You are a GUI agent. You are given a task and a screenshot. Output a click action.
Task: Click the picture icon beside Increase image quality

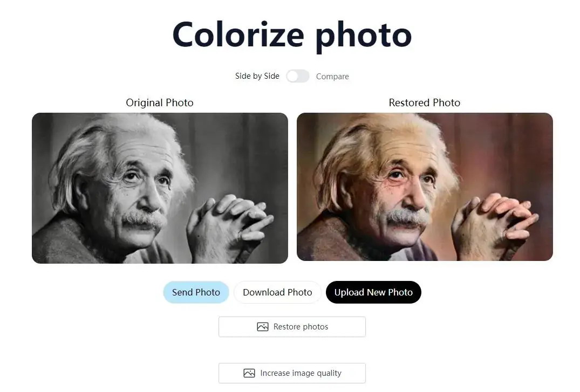click(x=249, y=373)
